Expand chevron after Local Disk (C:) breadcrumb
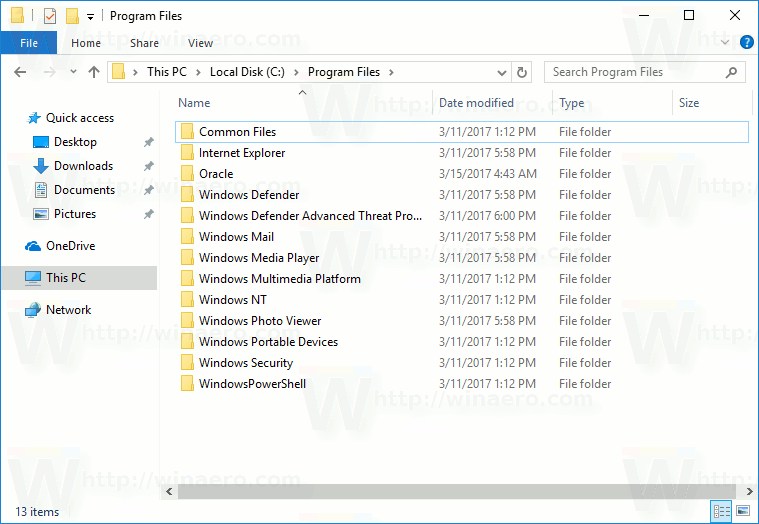 click(297, 72)
